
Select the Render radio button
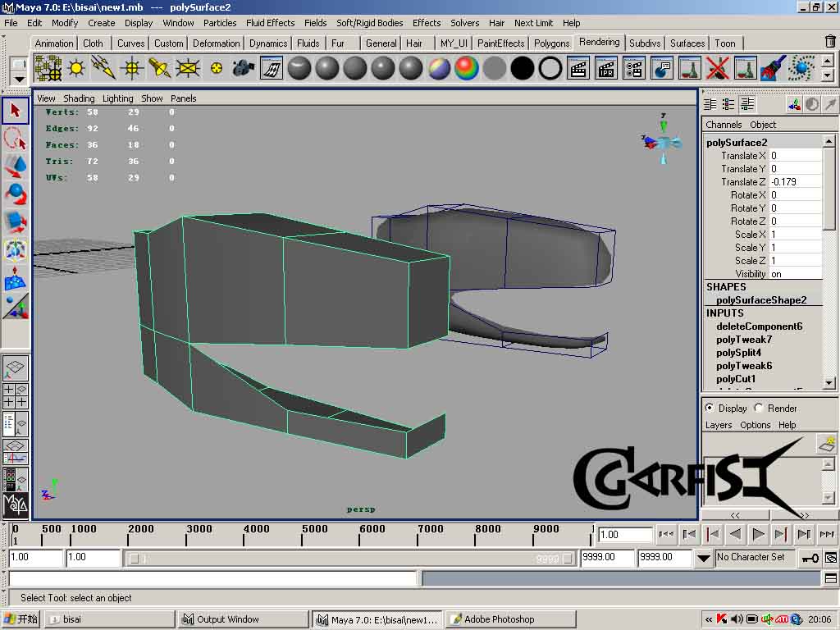point(759,408)
